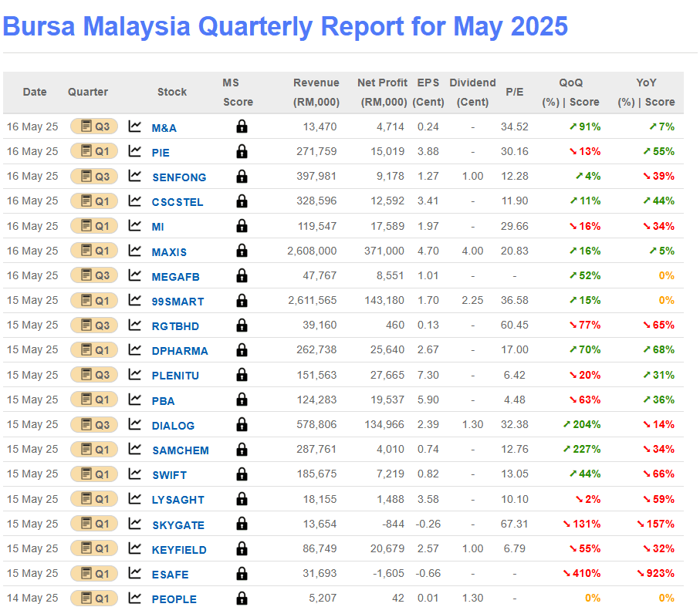Open the SAMCHEM stock link
This screenshot has width=700, height=607.
[x=180, y=450]
